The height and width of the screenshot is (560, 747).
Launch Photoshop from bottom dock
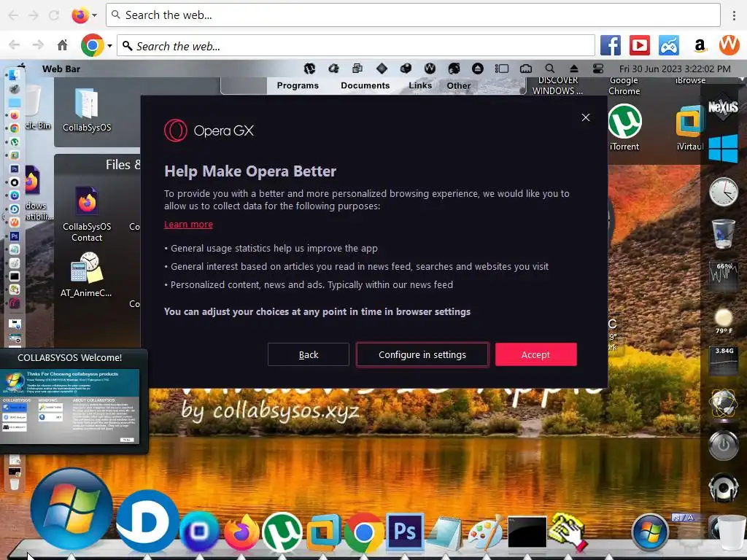[404, 532]
